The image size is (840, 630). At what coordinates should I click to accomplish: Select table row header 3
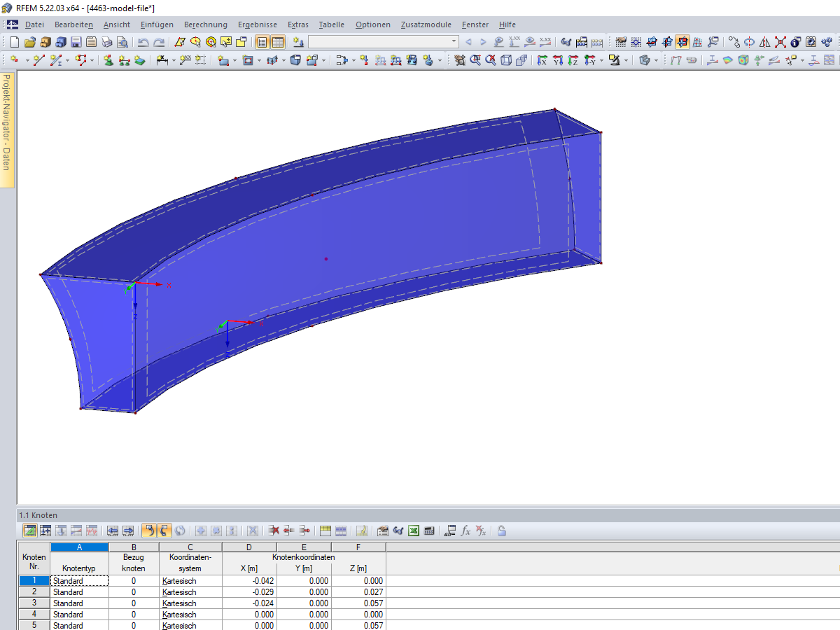[34, 603]
